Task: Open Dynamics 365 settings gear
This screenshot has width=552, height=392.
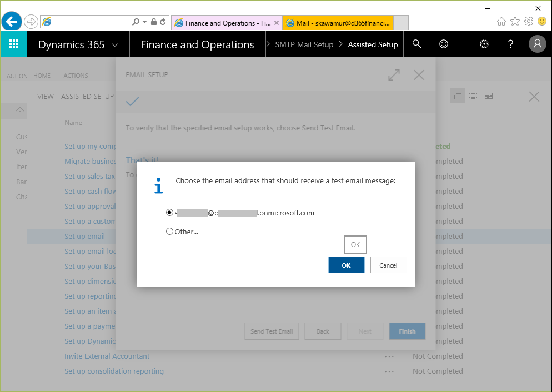Action: coord(484,44)
